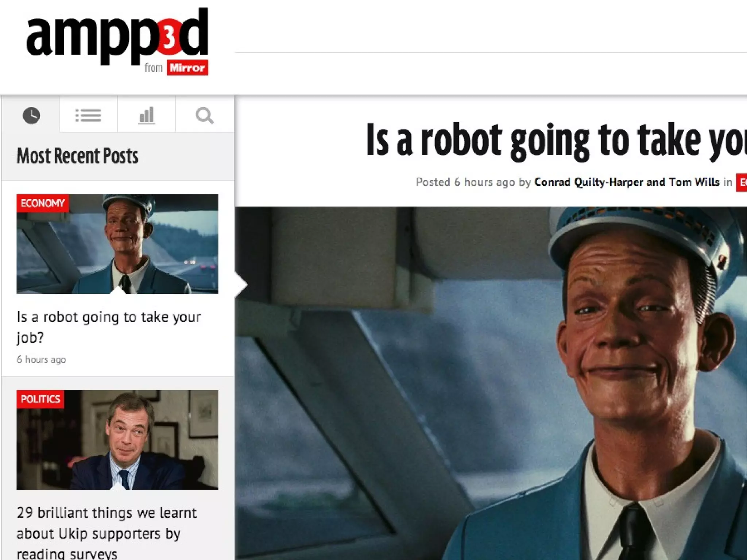Click the POLITICS tag on Farage thumbnail

[40, 399]
